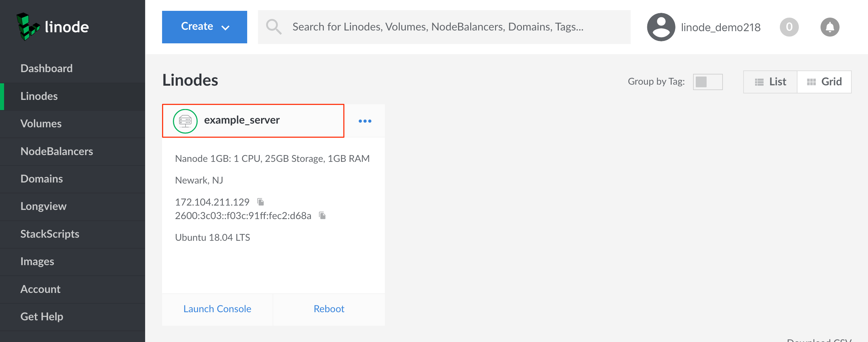Click the Linode logo in sidebar
The height and width of the screenshot is (342, 868).
point(53,27)
